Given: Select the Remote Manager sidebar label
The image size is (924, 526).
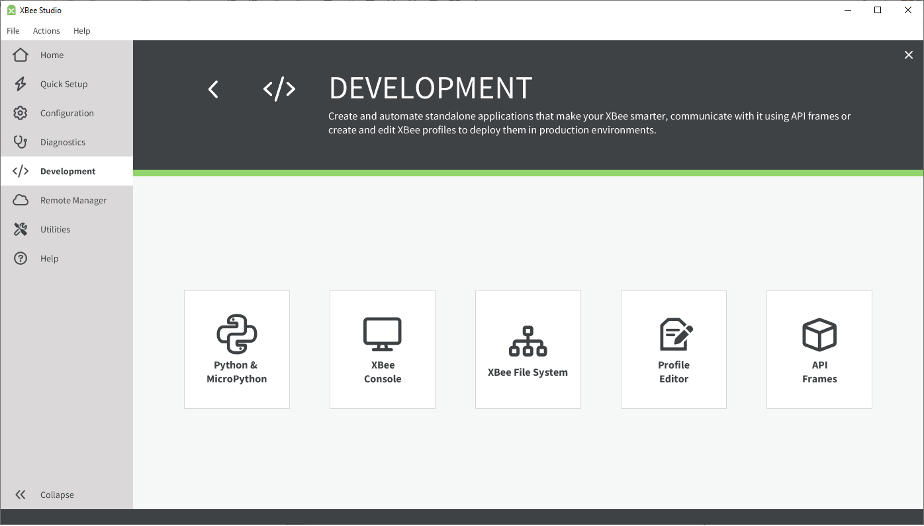Looking at the screenshot, I should (73, 200).
